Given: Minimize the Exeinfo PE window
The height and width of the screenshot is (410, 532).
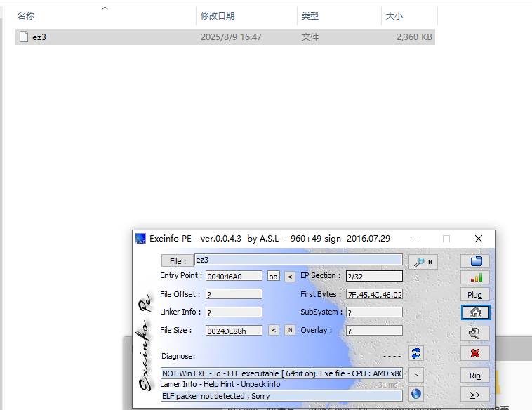Looking at the screenshot, I should click(415, 239).
